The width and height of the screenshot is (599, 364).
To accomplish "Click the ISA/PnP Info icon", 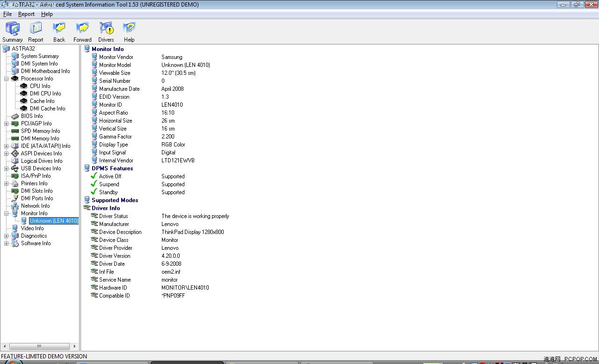I will coord(15,176).
